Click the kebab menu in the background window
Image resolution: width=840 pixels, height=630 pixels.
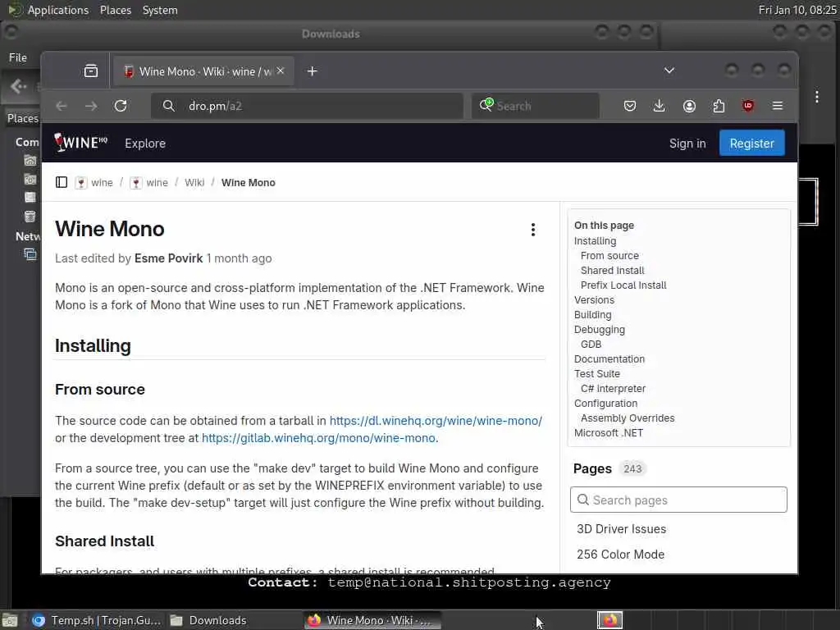pos(816,97)
